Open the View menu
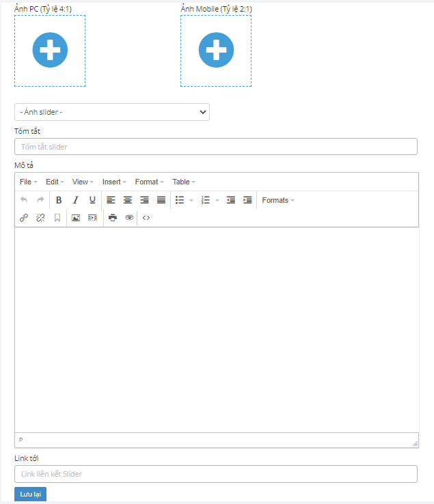Viewport: 434px width, 504px height. [83, 182]
